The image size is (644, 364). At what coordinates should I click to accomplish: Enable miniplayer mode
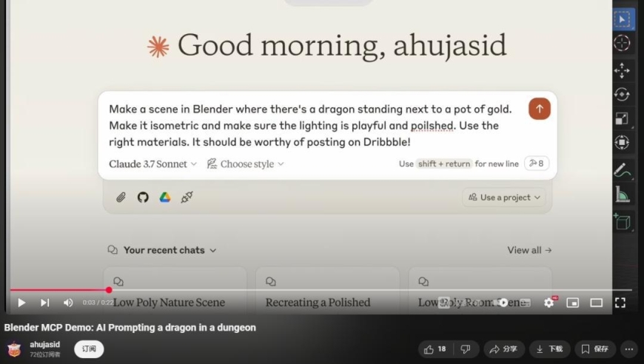(572, 303)
